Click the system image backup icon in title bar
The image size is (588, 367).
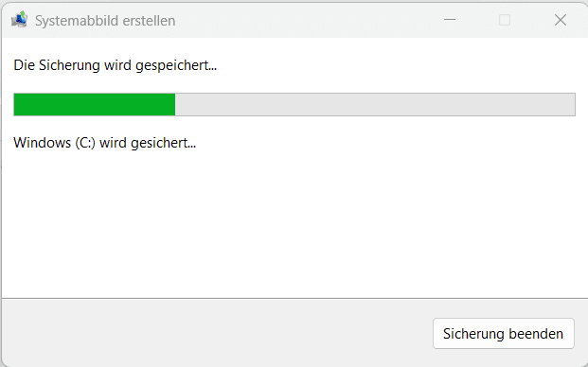20,20
